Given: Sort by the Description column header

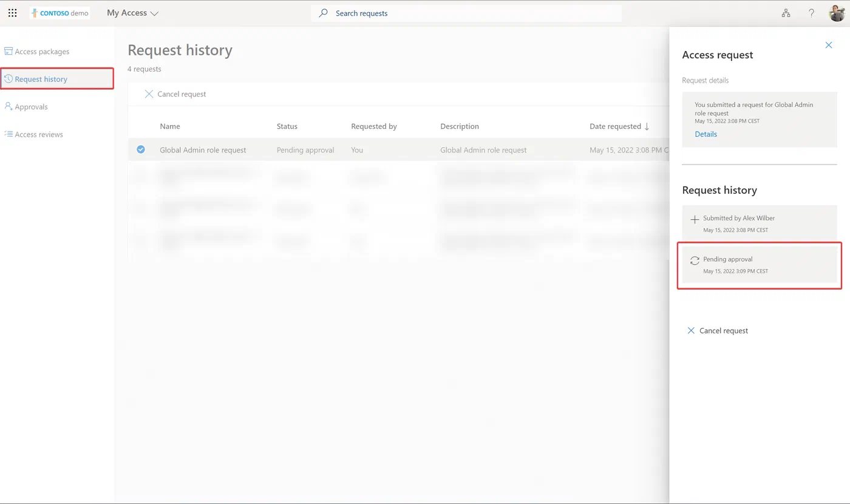Looking at the screenshot, I should coord(460,126).
